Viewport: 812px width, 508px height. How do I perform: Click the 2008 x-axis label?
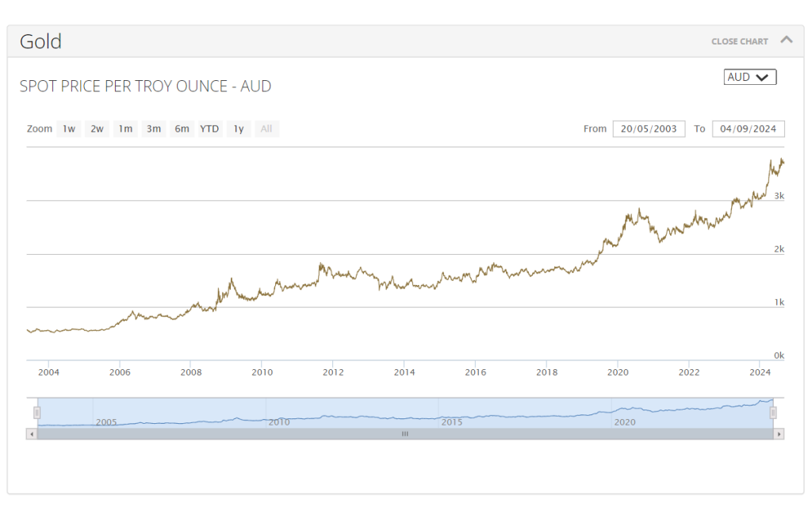coord(191,372)
